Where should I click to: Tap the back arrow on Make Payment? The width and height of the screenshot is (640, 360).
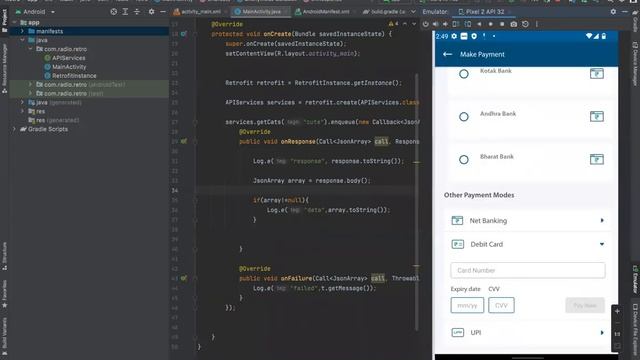(447, 54)
